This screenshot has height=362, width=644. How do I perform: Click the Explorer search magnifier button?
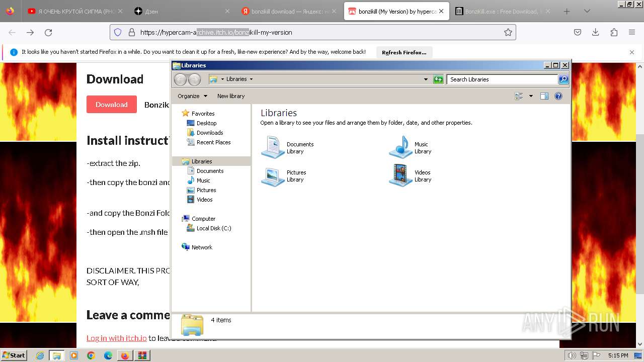click(x=563, y=79)
